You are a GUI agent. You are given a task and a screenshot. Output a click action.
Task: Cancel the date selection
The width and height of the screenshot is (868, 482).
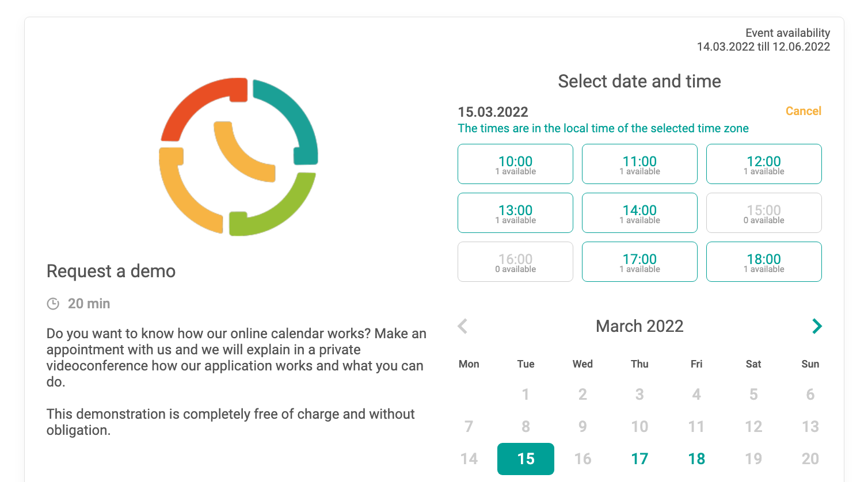click(803, 111)
